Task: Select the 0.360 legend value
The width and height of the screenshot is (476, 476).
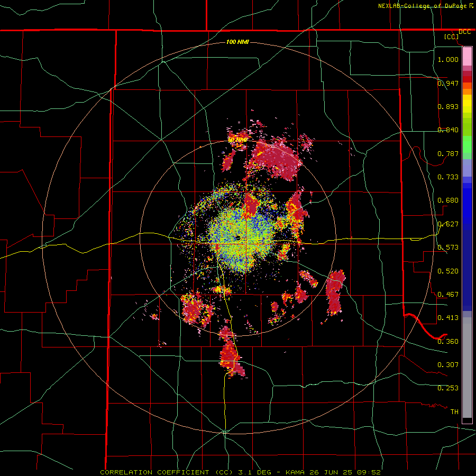Action: tap(448, 342)
